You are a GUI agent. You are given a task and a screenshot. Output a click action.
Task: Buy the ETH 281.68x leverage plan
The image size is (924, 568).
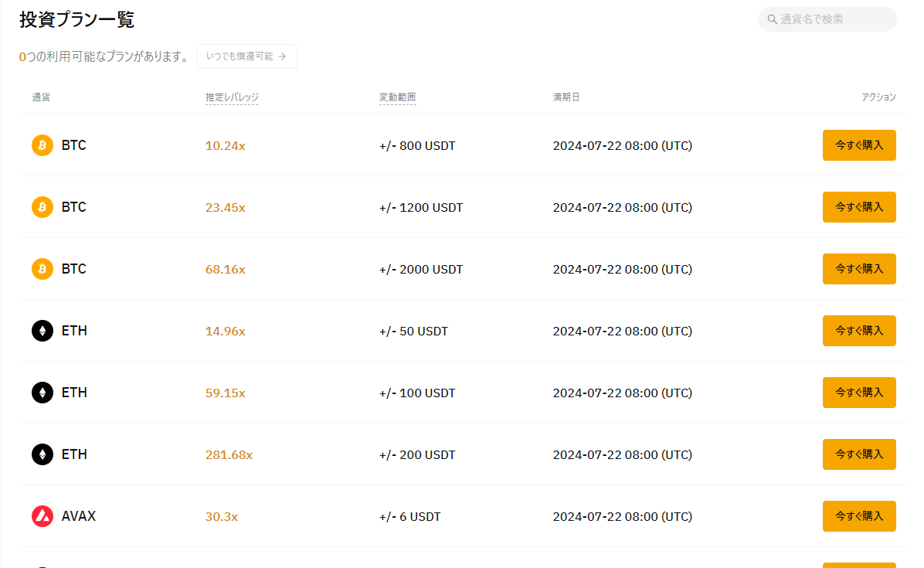[x=859, y=454]
